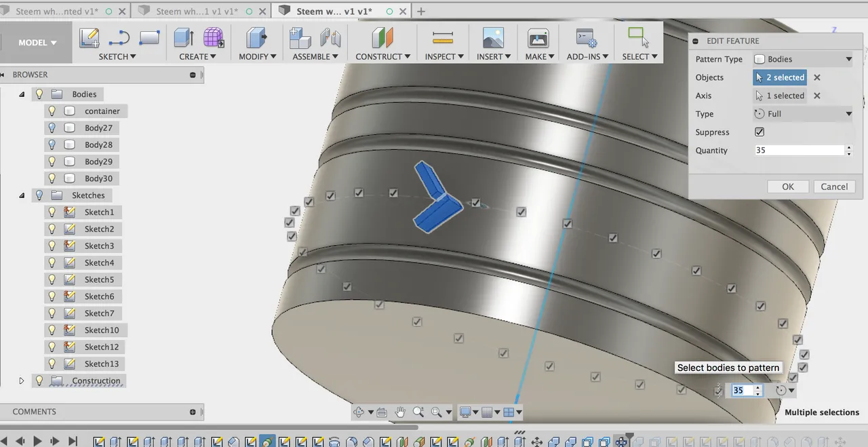Image resolution: width=868 pixels, height=447 pixels.
Task: Open the MODIFY menu
Action: [258, 56]
